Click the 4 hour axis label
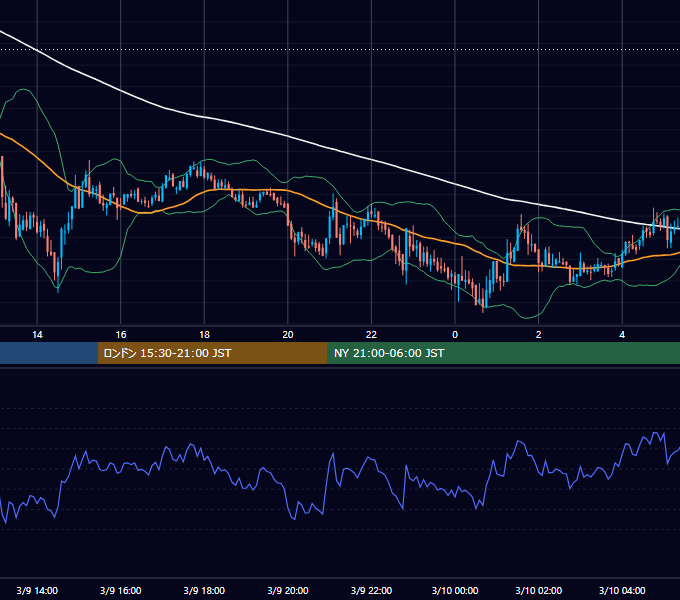This screenshot has width=680, height=600. pyautogui.click(x=622, y=335)
